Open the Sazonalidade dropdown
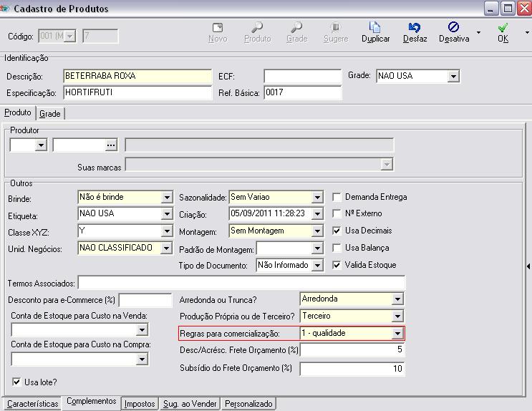Viewport: 532px width, 411px height. click(x=317, y=198)
